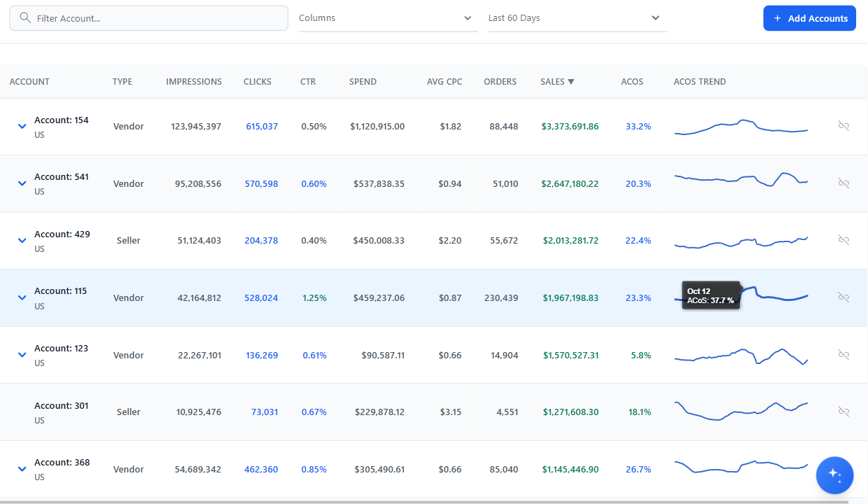Click the unlink icon for Account: 301
The height and width of the screenshot is (504, 868).
(x=843, y=412)
